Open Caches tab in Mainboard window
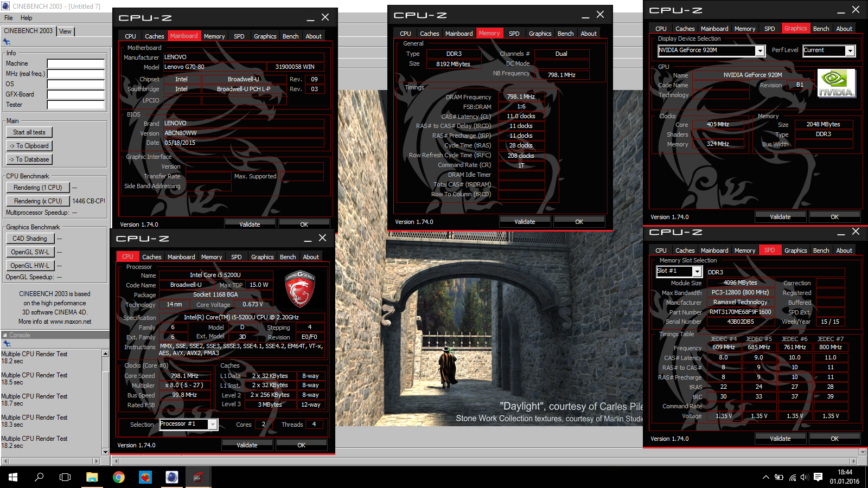This screenshot has width=868, height=488. pos(154,36)
